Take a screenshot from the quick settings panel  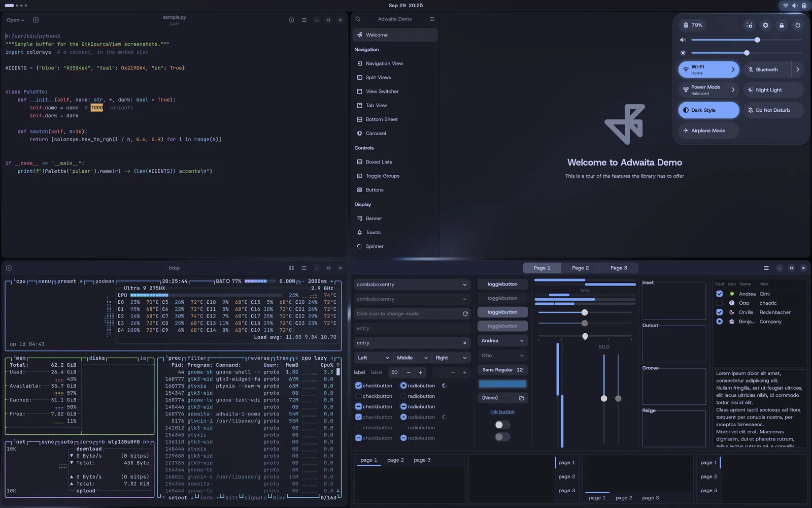click(x=750, y=25)
